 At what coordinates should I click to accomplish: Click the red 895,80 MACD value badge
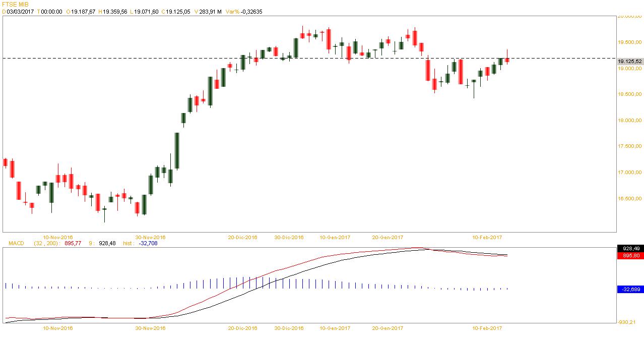tap(630, 256)
